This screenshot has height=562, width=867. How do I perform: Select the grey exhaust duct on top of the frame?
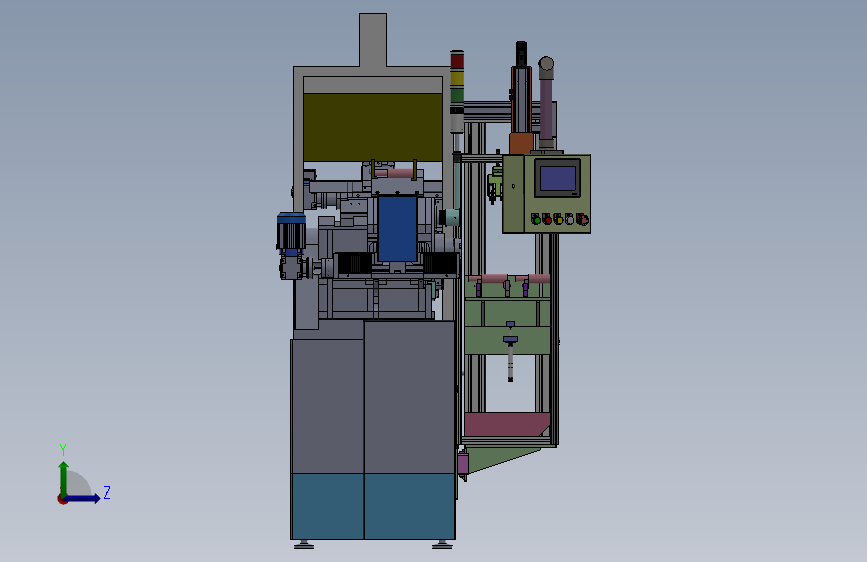pyautogui.click(x=373, y=40)
